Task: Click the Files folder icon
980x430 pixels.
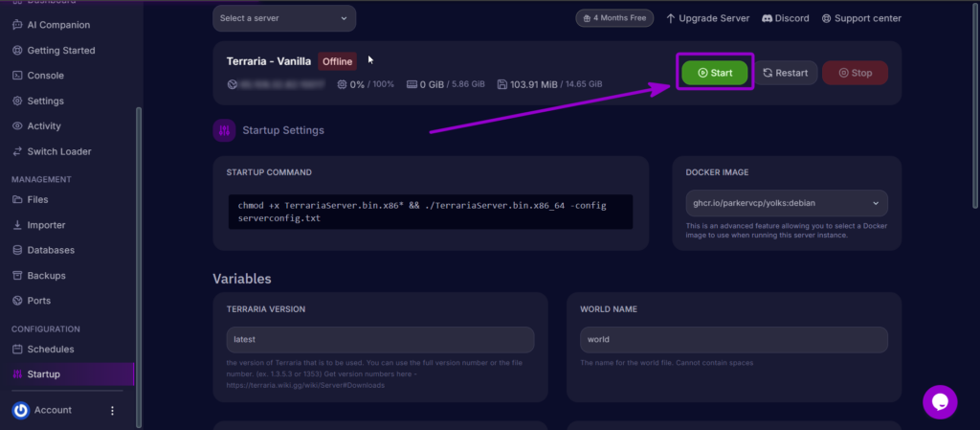Action: point(17,199)
